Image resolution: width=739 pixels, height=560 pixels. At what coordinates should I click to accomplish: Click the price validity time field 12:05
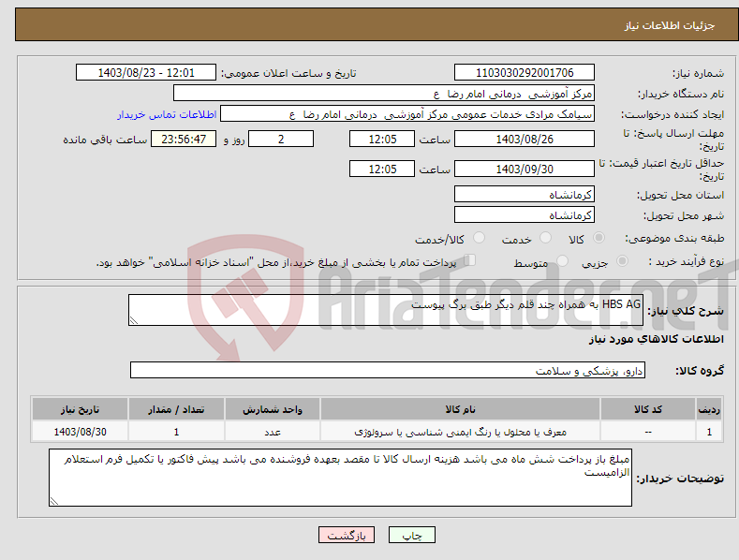[x=382, y=169]
